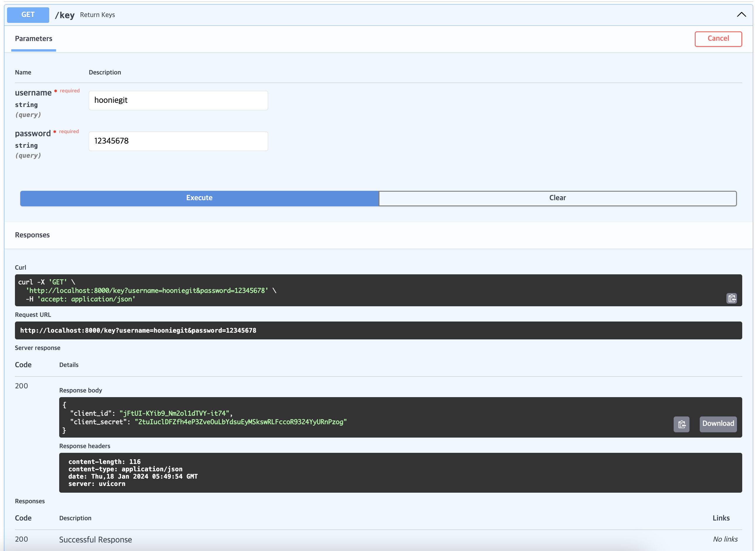Click the Request URL text box
756x551 pixels.
pyautogui.click(x=378, y=330)
